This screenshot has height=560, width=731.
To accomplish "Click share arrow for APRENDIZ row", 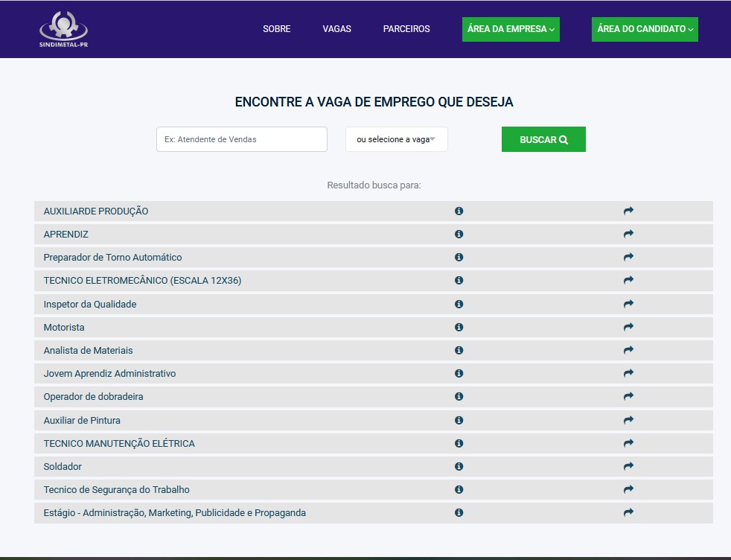I will (x=628, y=234).
